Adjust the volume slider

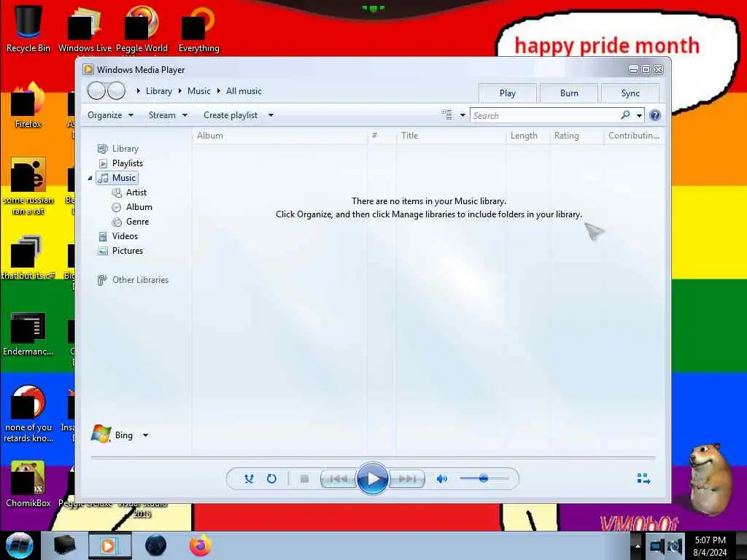pyautogui.click(x=484, y=478)
